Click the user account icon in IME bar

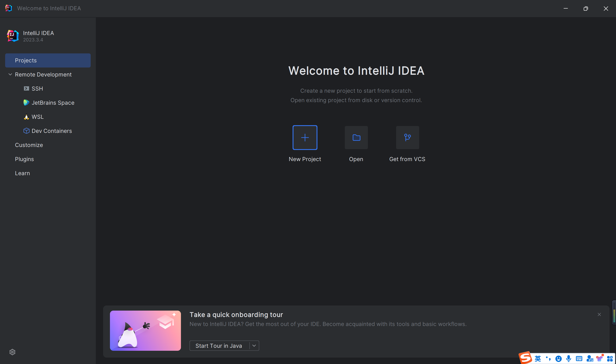tap(589, 359)
